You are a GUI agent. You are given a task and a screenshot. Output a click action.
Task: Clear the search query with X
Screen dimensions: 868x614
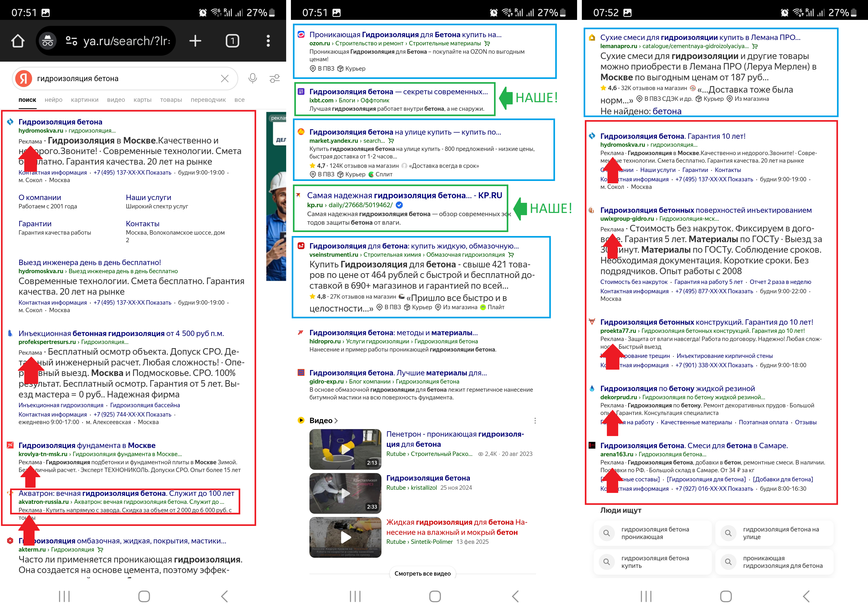tap(225, 78)
